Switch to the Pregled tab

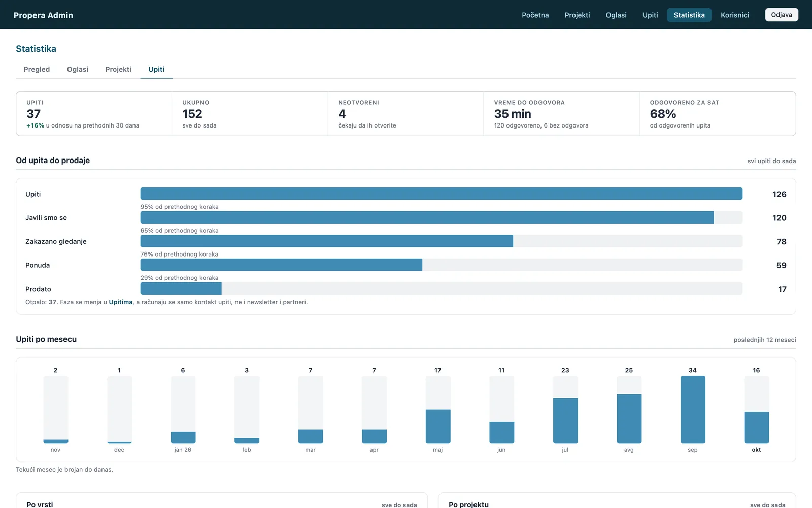(37, 69)
